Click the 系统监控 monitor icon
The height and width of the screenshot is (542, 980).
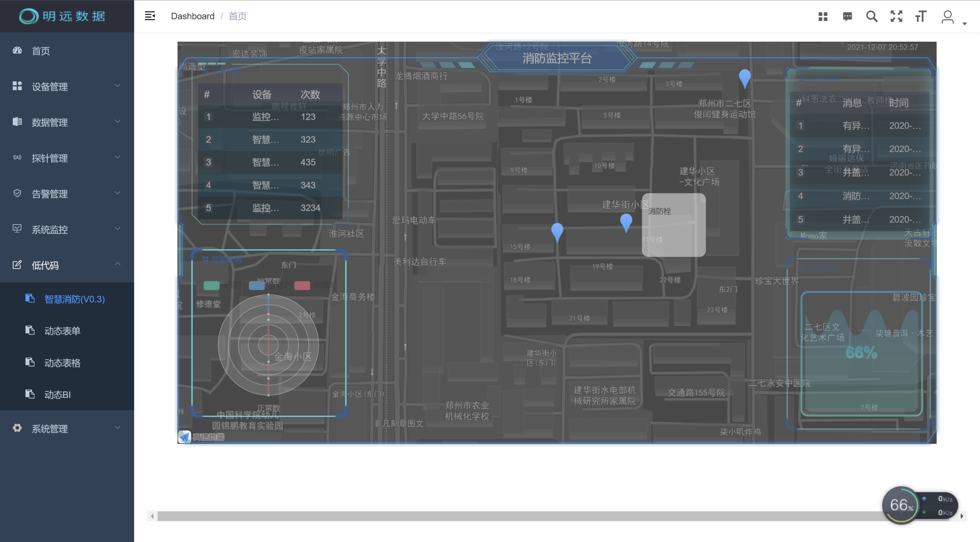click(x=17, y=229)
